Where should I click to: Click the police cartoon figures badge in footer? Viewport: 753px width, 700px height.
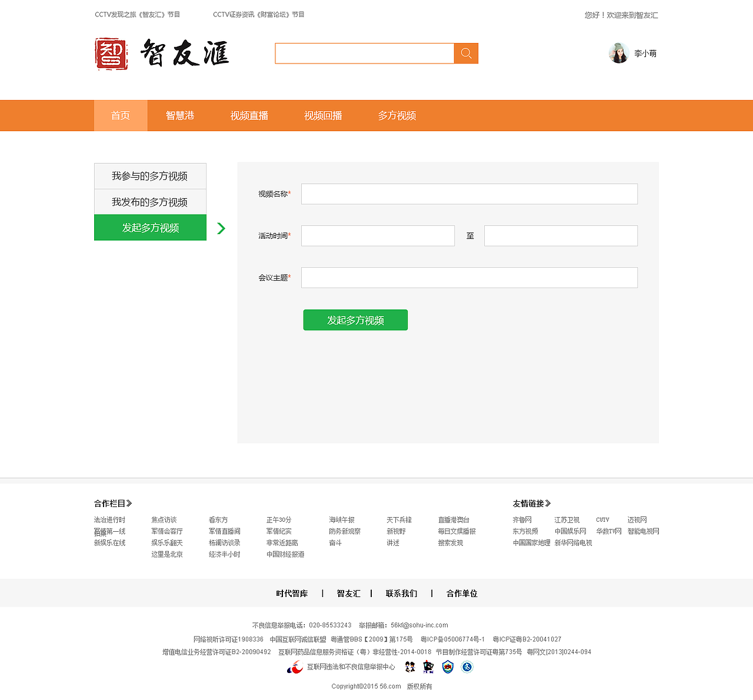pyautogui.click(x=409, y=666)
